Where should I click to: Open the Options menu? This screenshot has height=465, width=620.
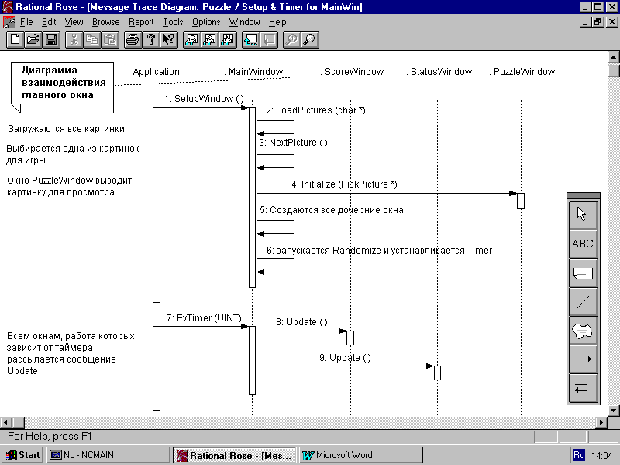coord(206,21)
